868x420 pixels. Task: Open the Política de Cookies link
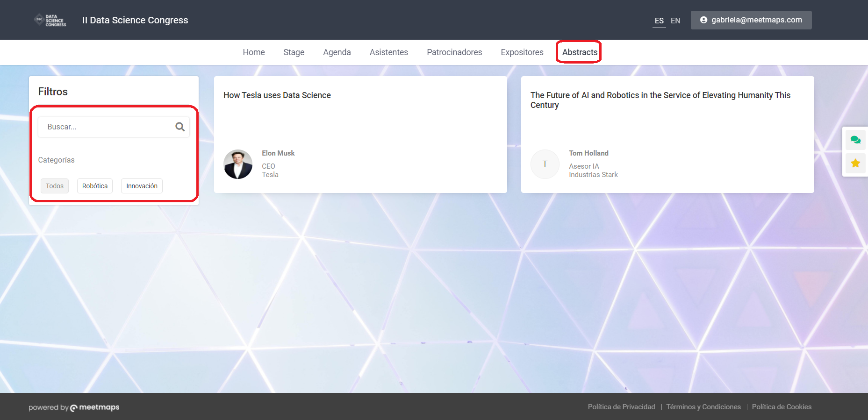click(782, 407)
